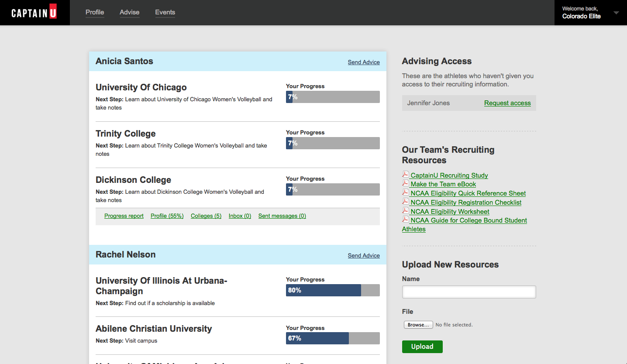Click the University Of Chicago heading
This screenshot has width=627, height=364.
coord(141,87)
